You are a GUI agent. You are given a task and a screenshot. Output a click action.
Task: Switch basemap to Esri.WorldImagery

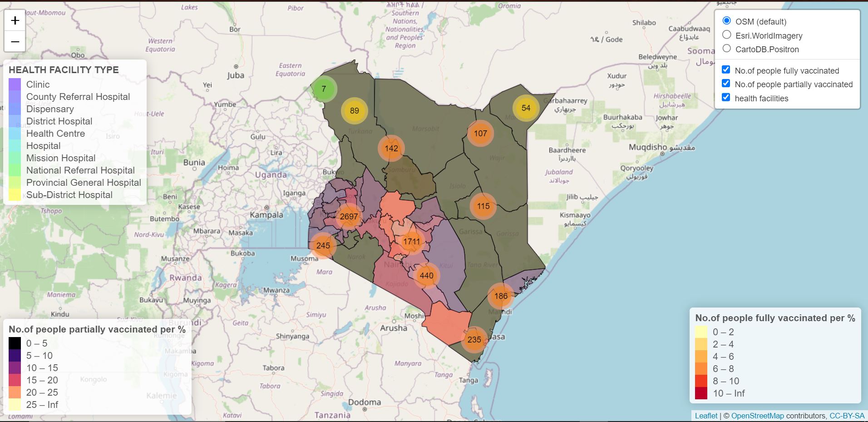point(726,35)
